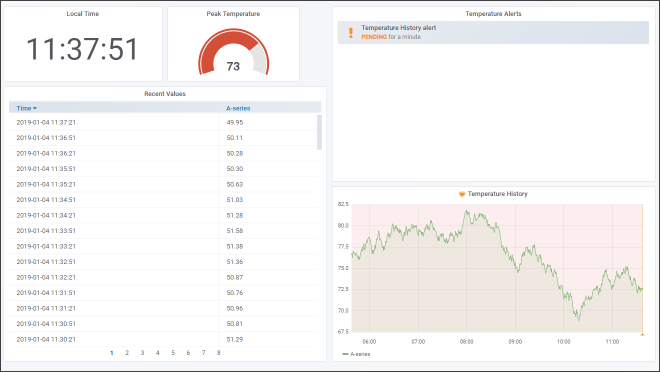Image resolution: width=660 pixels, height=372 pixels.
Task: Toggle sort arrow on Time column
Action: (x=35, y=109)
